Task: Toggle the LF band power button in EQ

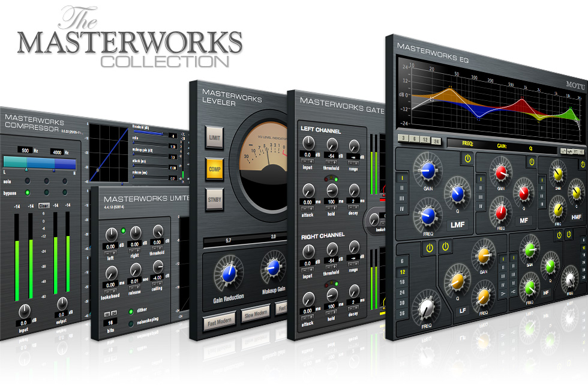Action: [x=445, y=247]
